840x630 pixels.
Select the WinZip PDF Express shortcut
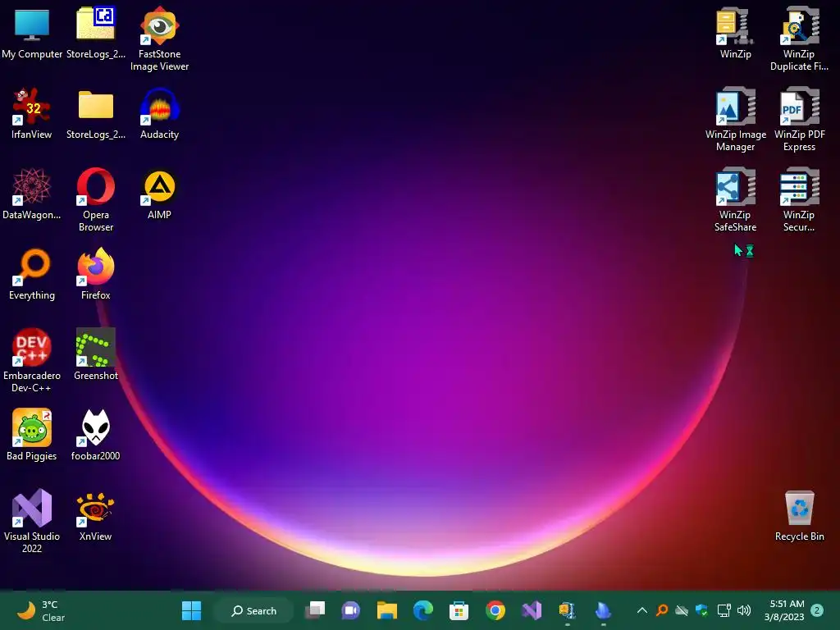pos(799,119)
